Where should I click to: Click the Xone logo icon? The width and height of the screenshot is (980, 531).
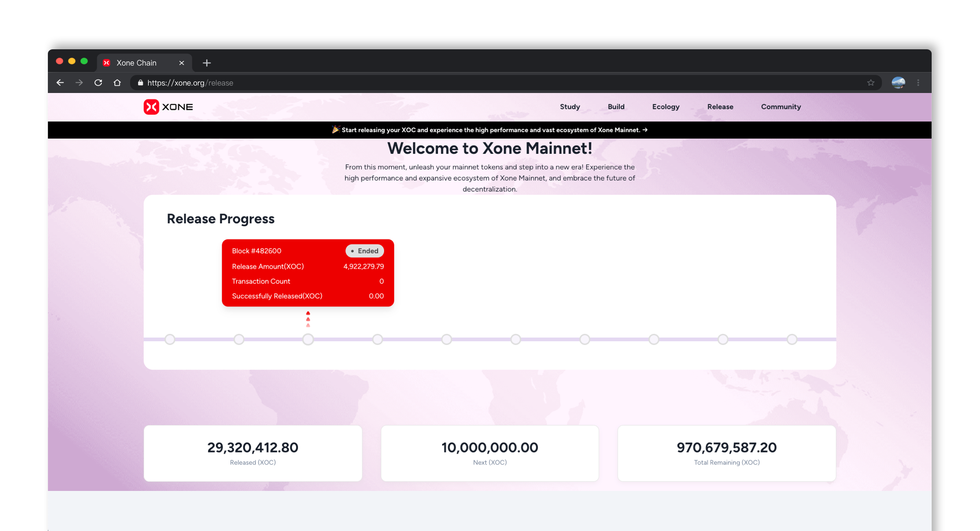pyautogui.click(x=151, y=107)
